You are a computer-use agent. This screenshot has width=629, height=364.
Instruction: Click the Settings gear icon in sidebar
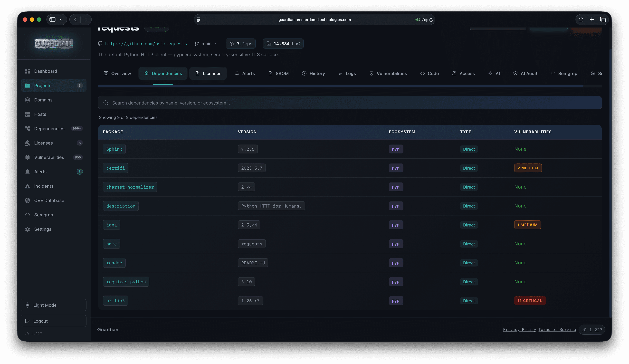28,229
